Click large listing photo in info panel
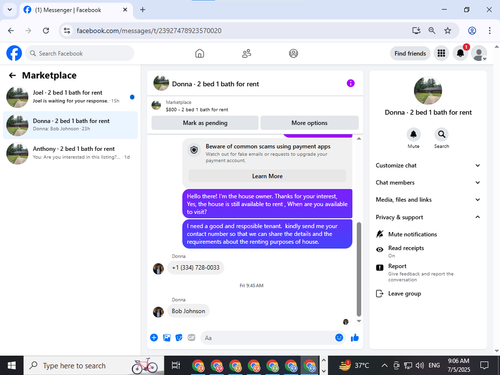Screen dimensions: 500x375 (x=428, y=91)
